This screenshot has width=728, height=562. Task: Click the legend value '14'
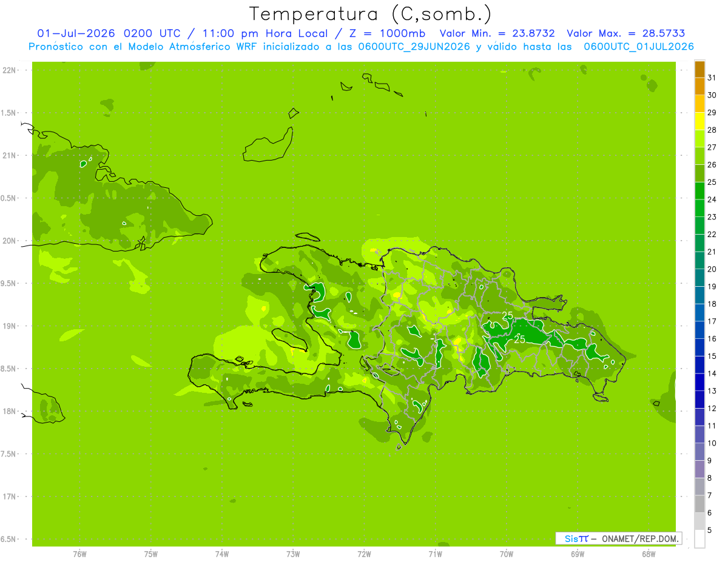click(x=712, y=373)
